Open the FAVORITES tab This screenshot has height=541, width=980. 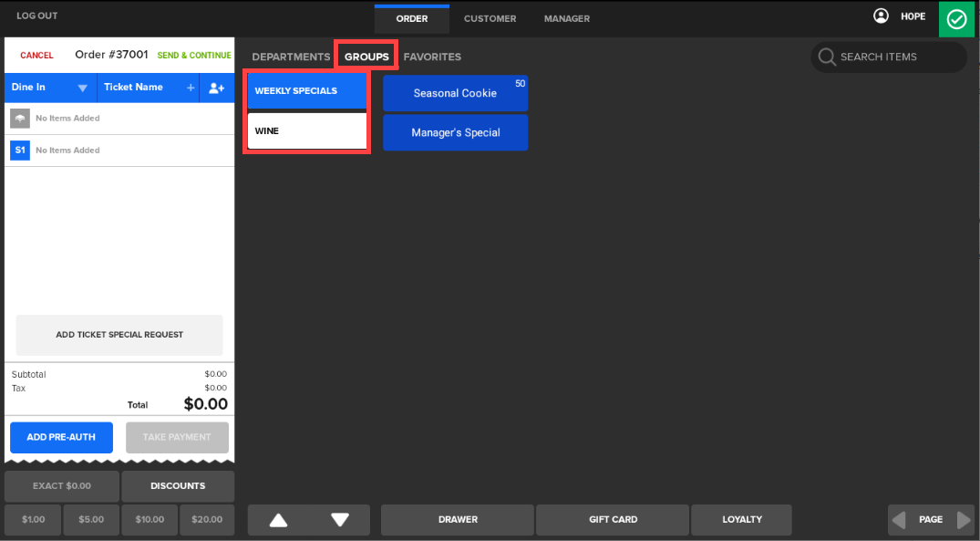click(x=432, y=57)
